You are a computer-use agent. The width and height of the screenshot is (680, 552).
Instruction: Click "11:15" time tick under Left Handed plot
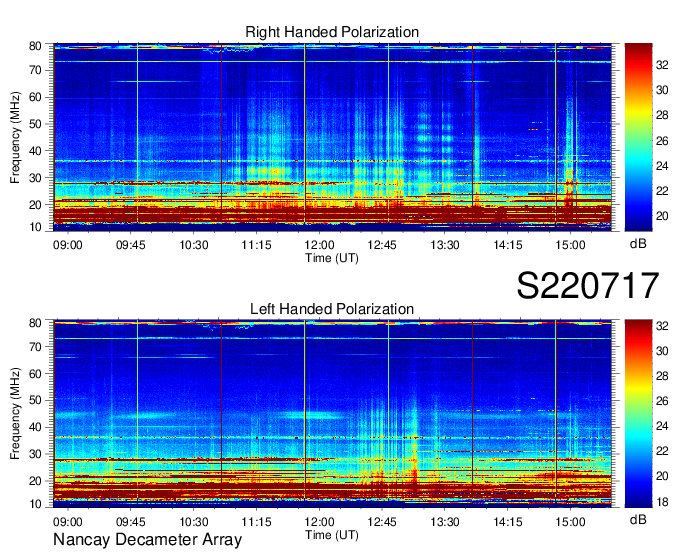(x=256, y=522)
